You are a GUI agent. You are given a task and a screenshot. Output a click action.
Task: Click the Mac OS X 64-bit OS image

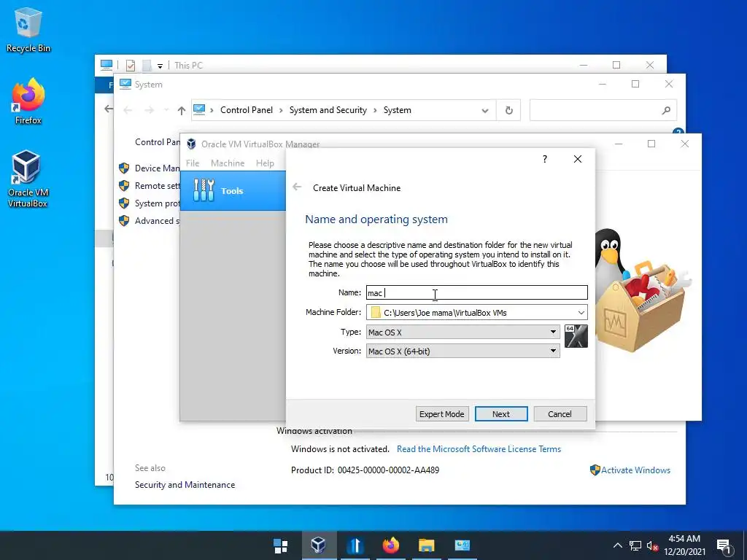coord(576,336)
